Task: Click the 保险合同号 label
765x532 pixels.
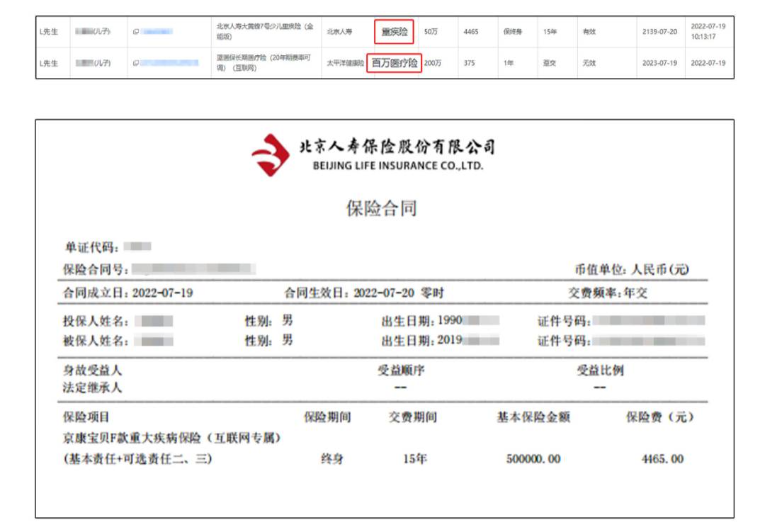Action: 96,269
